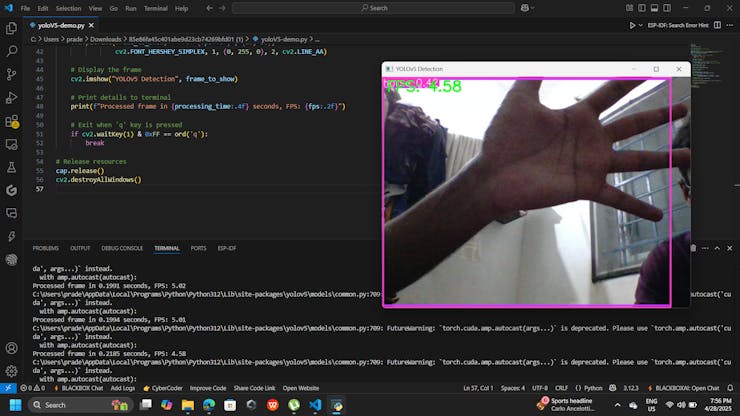Customize layout icon in title bar

[x=630, y=8]
